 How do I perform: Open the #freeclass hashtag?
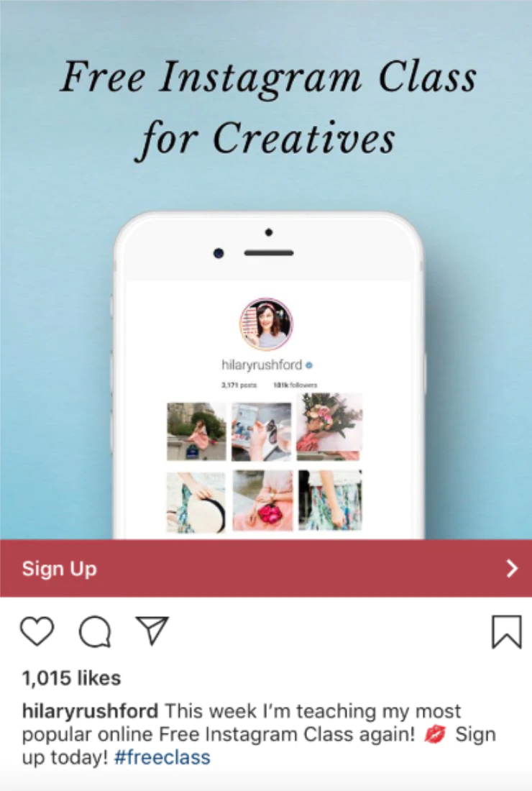coord(162,757)
